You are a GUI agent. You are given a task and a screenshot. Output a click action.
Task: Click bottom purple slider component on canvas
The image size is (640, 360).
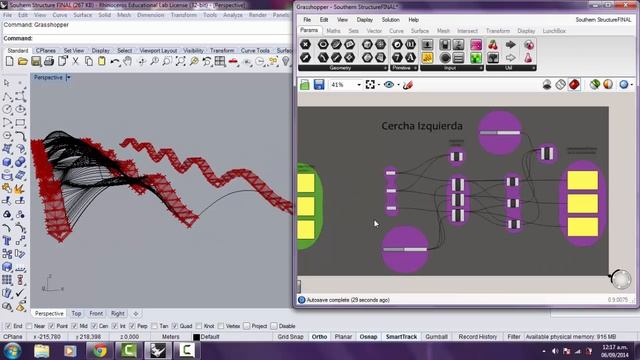pos(405,249)
